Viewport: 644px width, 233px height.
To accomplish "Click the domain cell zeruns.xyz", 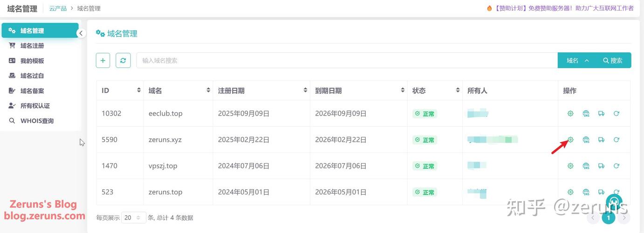I will point(165,139).
